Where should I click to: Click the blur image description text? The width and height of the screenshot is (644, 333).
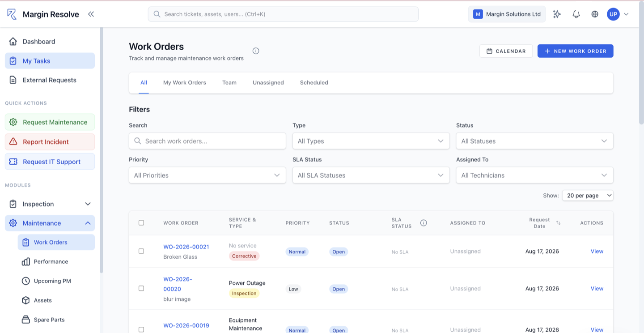[177, 299]
